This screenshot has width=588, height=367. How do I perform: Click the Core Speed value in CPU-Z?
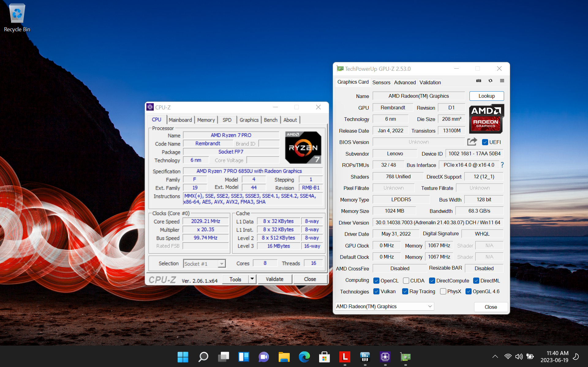coord(205,221)
